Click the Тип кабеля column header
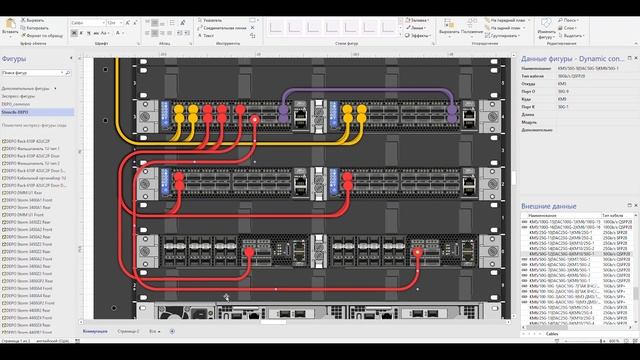Viewport: 640px width, 360px height. pyautogui.click(x=613, y=215)
